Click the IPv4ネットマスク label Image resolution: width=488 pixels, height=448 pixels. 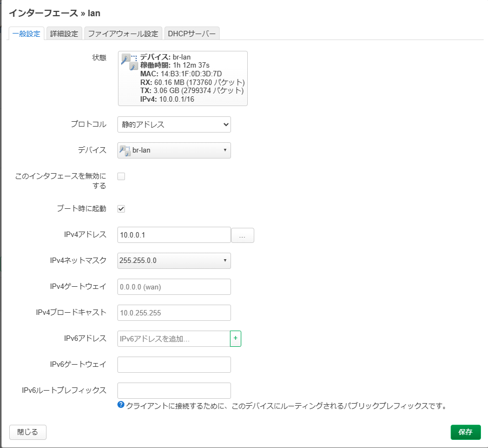[x=78, y=260]
